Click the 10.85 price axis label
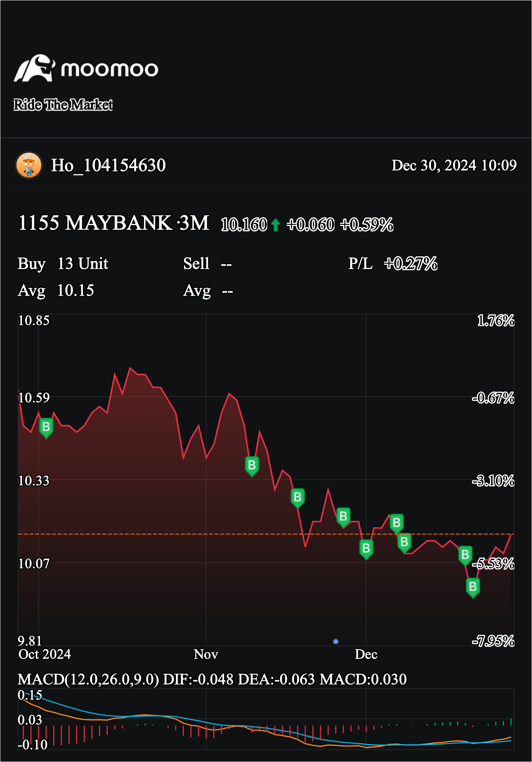The image size is (532, 762). (x=34, y=321)
